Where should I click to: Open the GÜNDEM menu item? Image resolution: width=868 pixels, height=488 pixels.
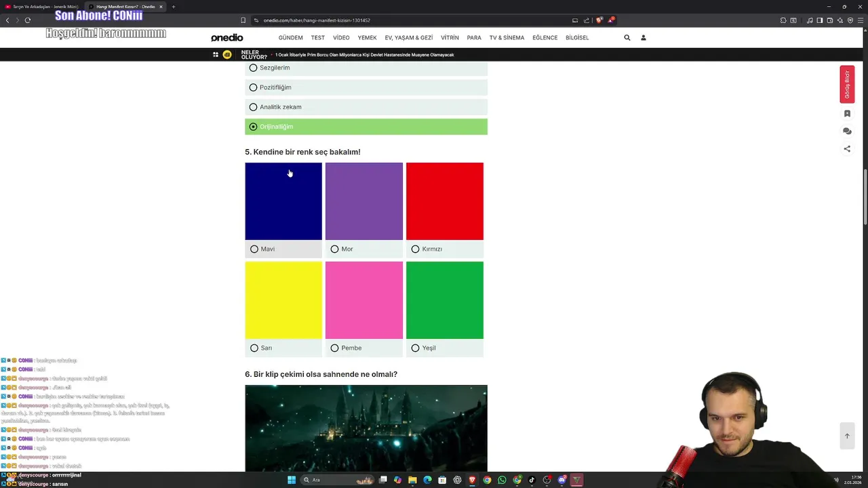point(291,38)
